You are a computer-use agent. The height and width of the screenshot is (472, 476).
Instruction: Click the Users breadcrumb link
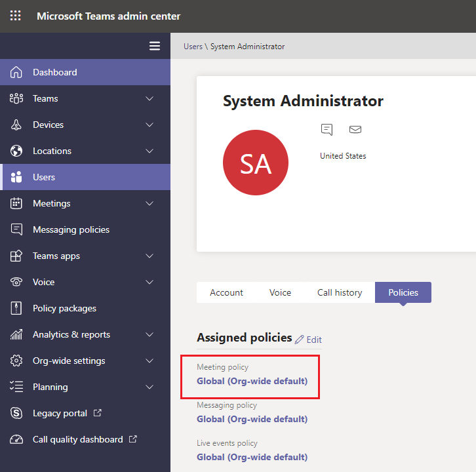point(193,47)
